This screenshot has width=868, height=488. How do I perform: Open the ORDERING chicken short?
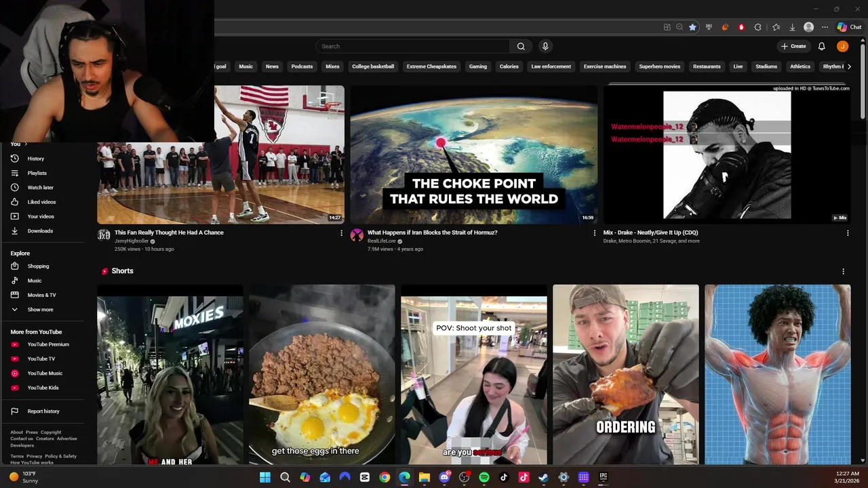click(x=625, y=374)
